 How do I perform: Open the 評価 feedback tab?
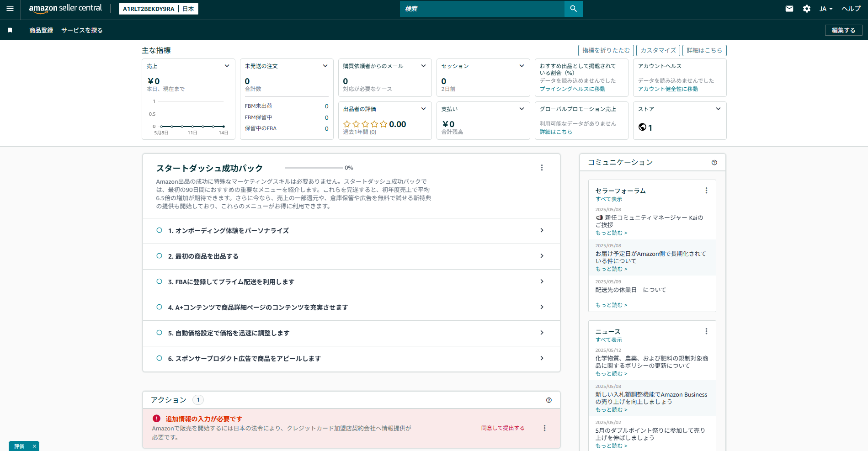pos(19,446)
